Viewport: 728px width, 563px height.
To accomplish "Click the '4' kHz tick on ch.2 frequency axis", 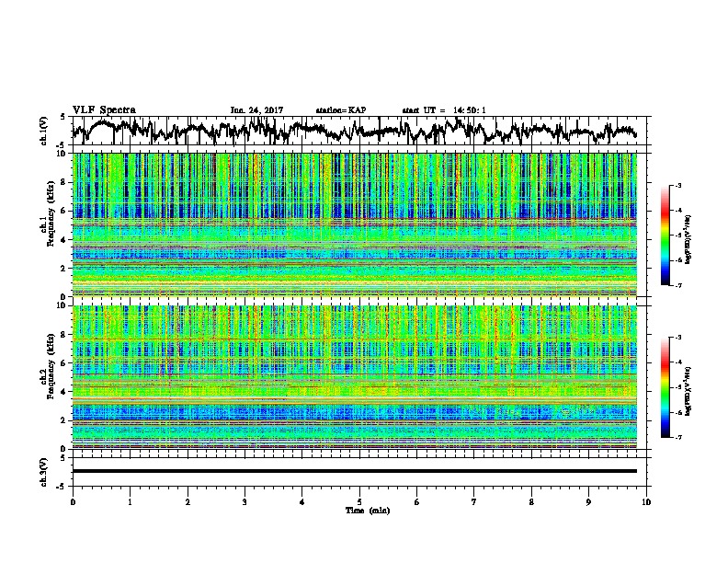I will coord(65,392).
